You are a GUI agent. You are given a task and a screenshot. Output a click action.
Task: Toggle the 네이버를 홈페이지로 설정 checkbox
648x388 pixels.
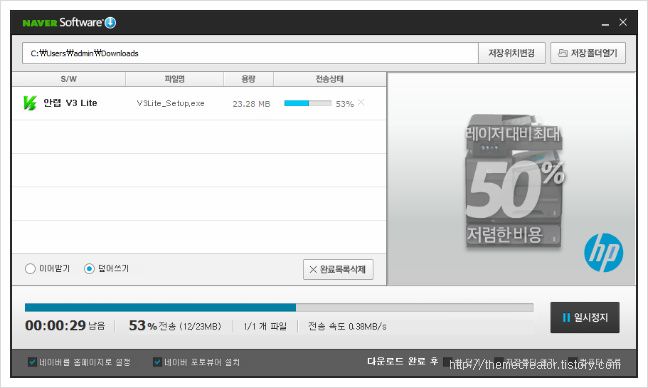coord(32,362)
